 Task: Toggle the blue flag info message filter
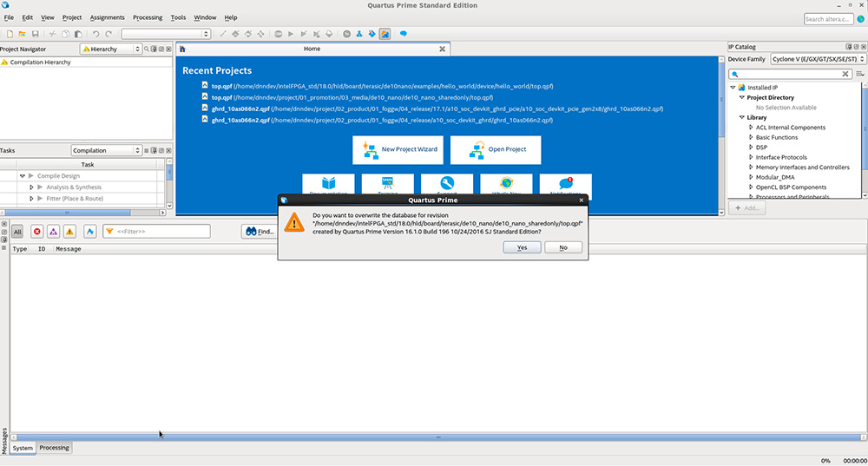pos(90,232)
